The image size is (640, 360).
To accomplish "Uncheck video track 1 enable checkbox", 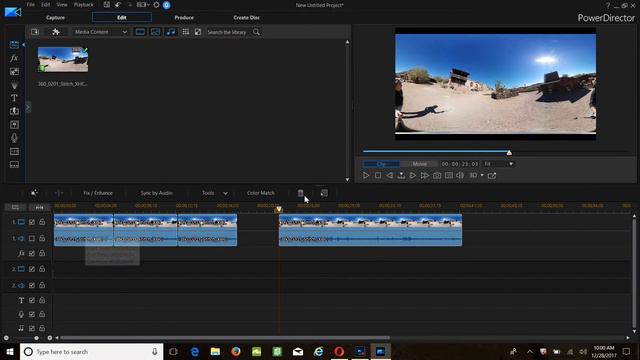I will pyautogui.click(x=32, y=222).
